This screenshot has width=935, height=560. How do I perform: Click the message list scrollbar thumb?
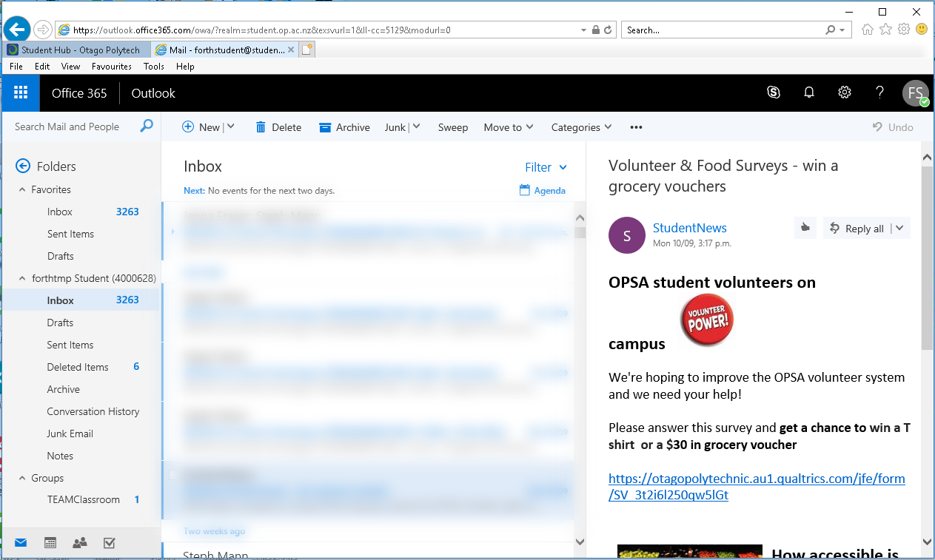[x=580, y=232]
